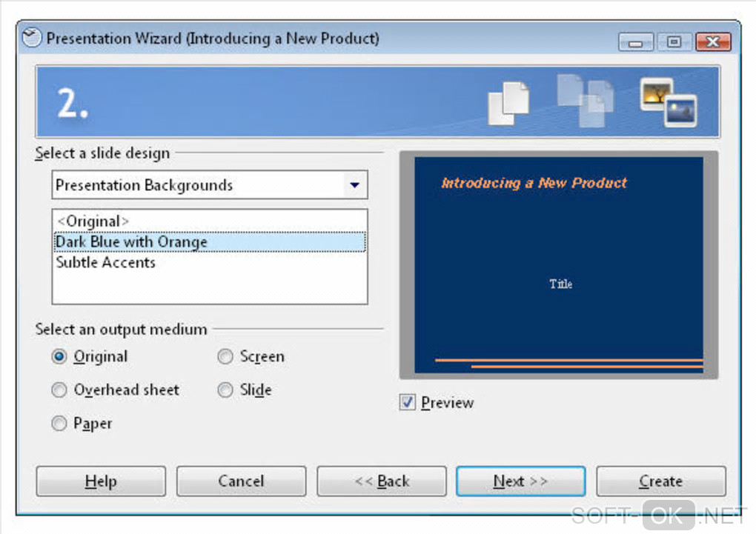Go to previous step with Back
The height and width of the screenshot is (534, 756).
[382, 481]
